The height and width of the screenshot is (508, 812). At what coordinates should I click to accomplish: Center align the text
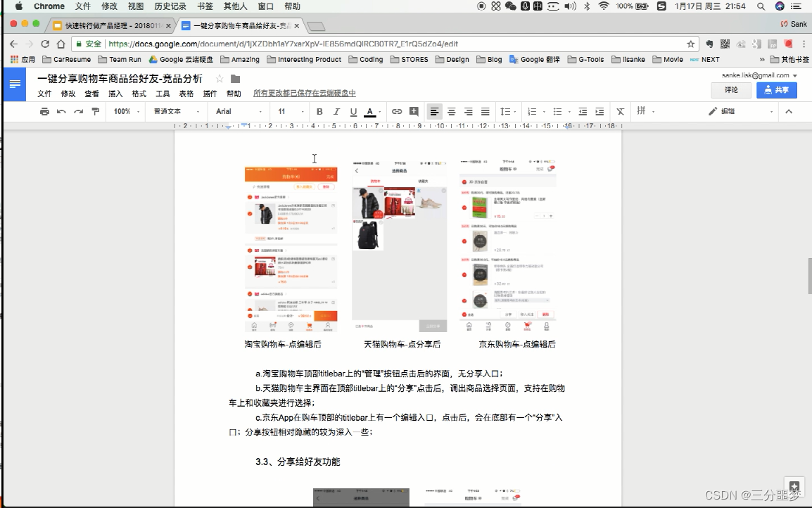tap(452, 111)
